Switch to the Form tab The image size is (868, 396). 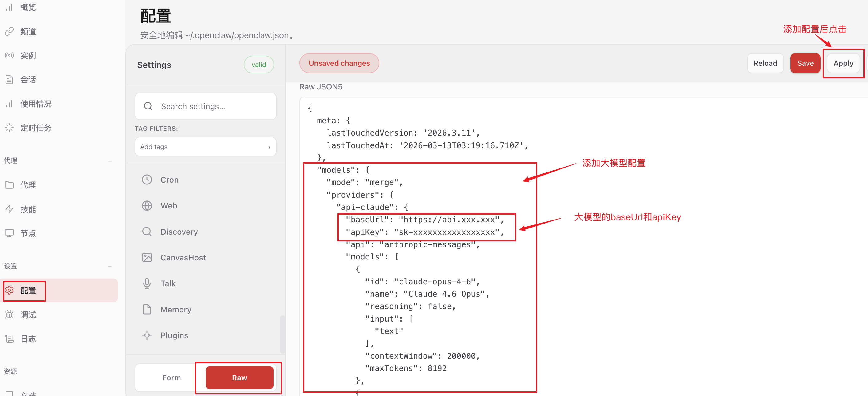click(x=172, y=378)
